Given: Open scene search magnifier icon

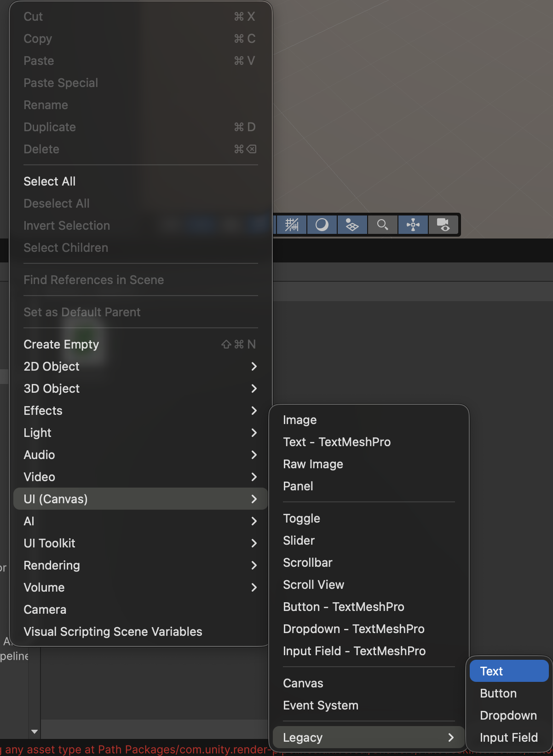Looking at the screenshot, I should coord(383,225).
